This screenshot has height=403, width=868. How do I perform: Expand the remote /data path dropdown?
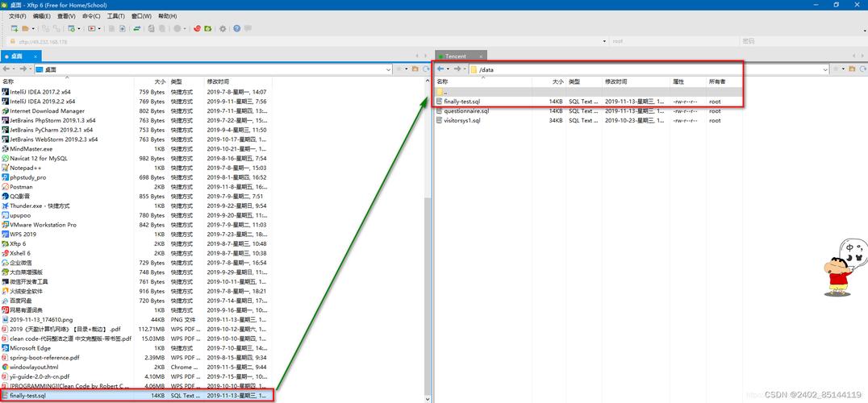pyautogui.click(x=825, y=69)
